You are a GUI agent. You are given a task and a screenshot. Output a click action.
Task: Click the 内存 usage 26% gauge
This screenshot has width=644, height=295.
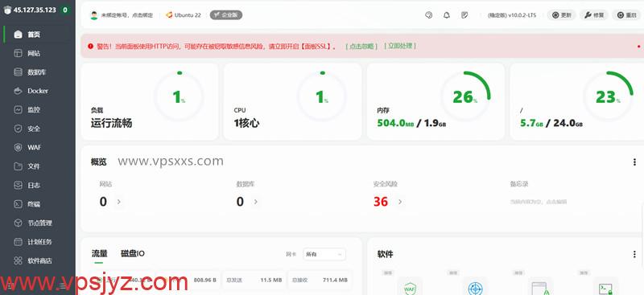click(465, 96)
